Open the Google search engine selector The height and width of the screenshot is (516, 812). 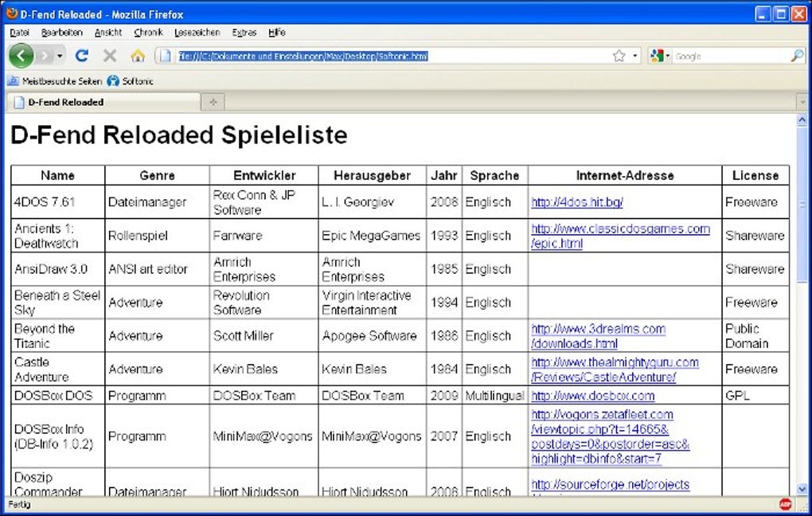[x=660, y=56]
